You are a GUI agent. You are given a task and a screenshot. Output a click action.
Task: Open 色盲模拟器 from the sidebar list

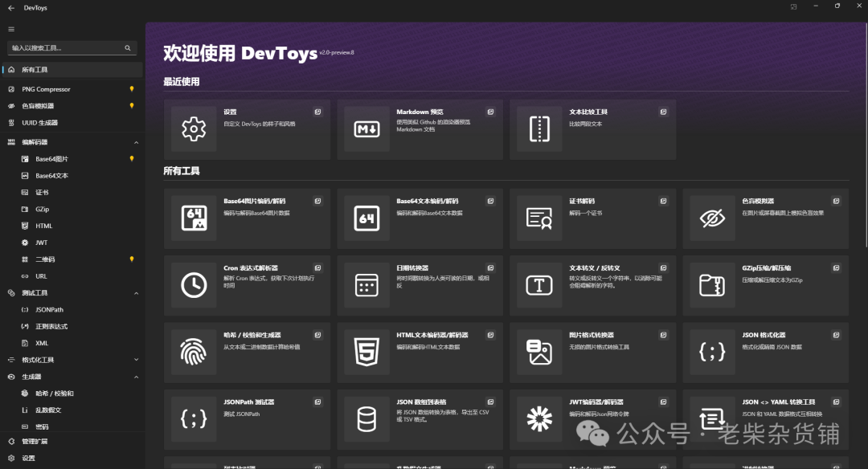click(72, 106)
